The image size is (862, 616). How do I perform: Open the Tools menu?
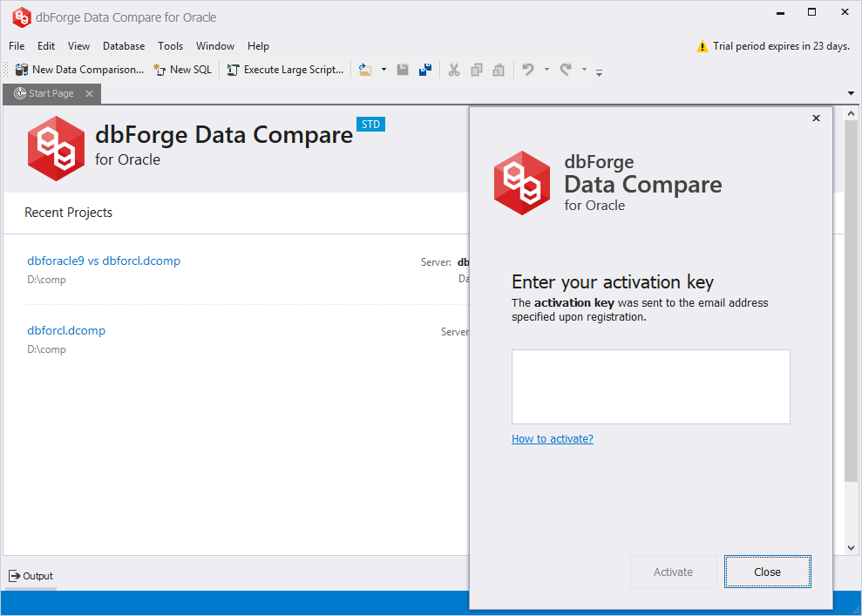tap(171, 46)
